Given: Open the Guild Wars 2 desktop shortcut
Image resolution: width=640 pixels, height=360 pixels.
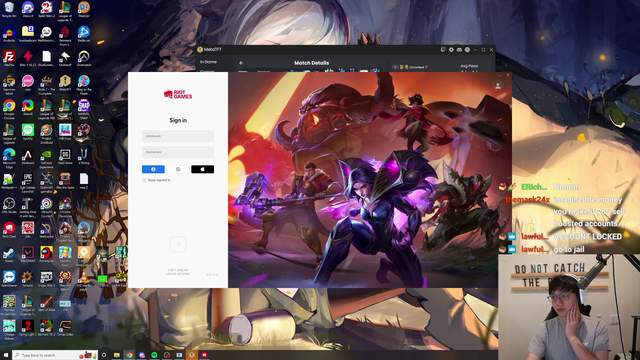Looking at the screenshot, I should click(46, 9).
